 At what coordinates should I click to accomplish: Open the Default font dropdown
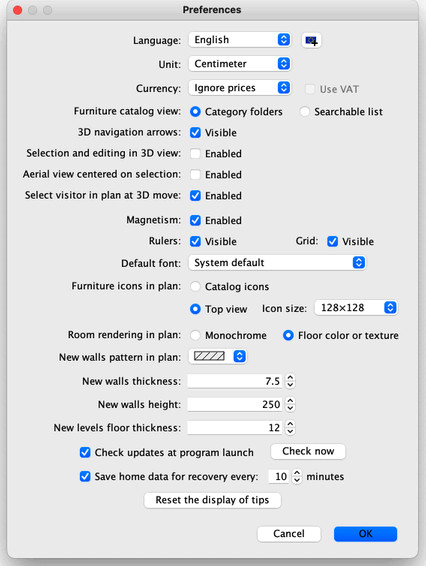click(277, 262)
